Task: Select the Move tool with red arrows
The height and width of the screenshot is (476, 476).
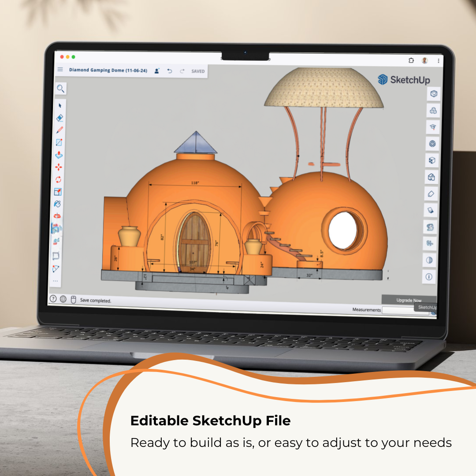Action: pyautogui.click(x=58, y=167)
